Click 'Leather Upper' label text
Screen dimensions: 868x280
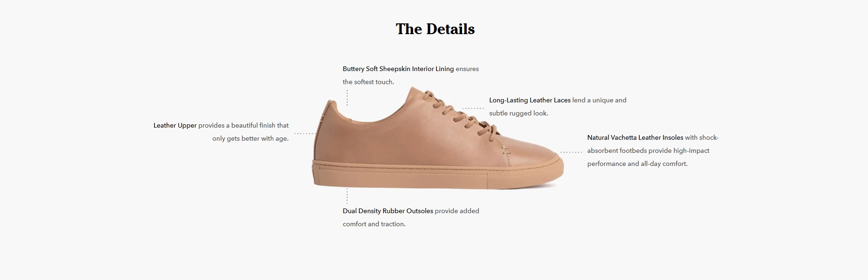pos(175,125)
